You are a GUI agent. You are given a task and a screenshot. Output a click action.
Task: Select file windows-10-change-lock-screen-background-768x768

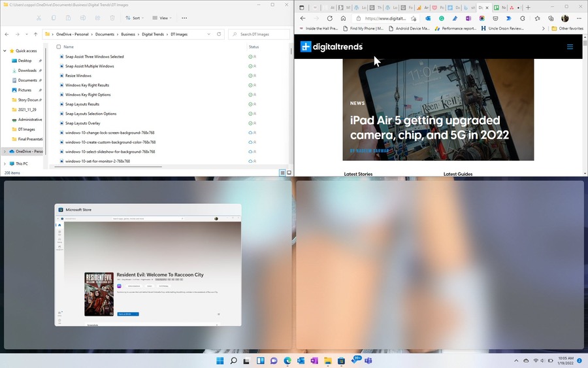pos(110,133)
